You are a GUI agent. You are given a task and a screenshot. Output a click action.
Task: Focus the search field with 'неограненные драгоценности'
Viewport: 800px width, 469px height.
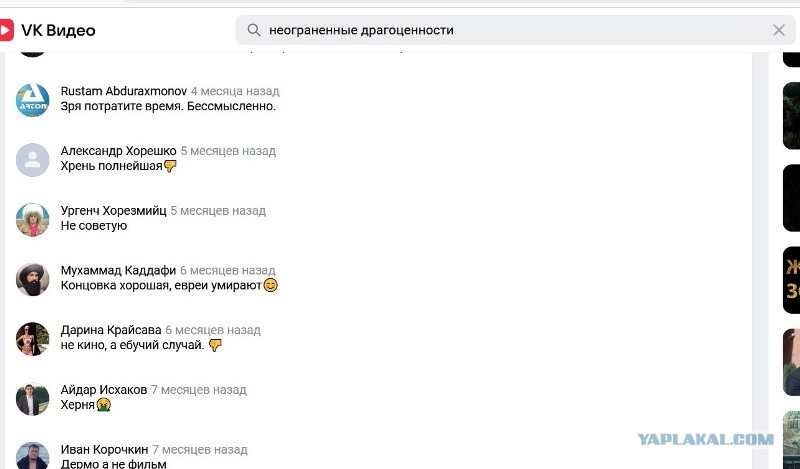click(x=515, y=30)
